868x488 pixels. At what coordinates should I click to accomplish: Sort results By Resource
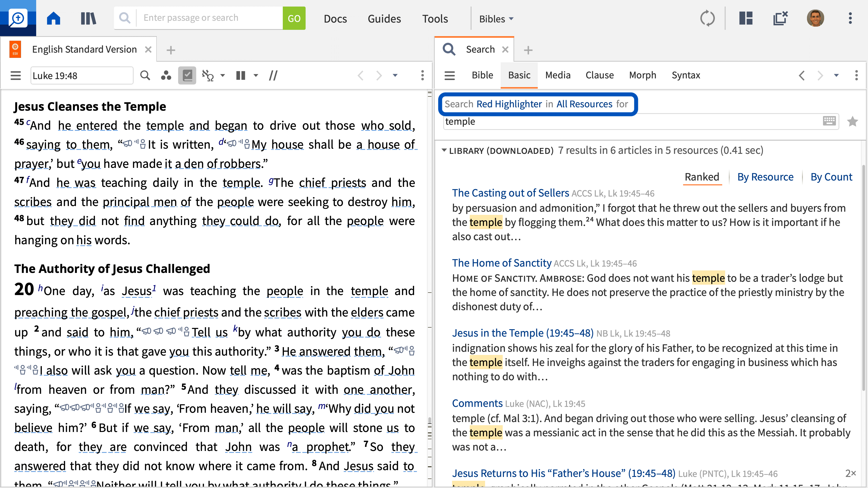[x=765, y=177]
